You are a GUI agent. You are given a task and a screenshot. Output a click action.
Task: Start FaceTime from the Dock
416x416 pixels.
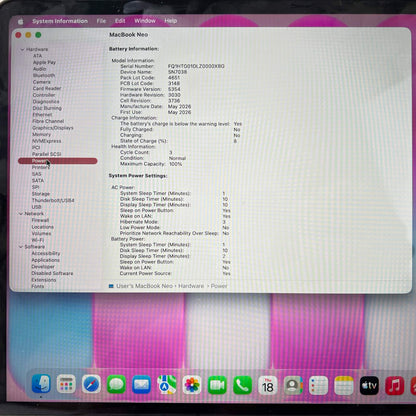tap(217, 384)
